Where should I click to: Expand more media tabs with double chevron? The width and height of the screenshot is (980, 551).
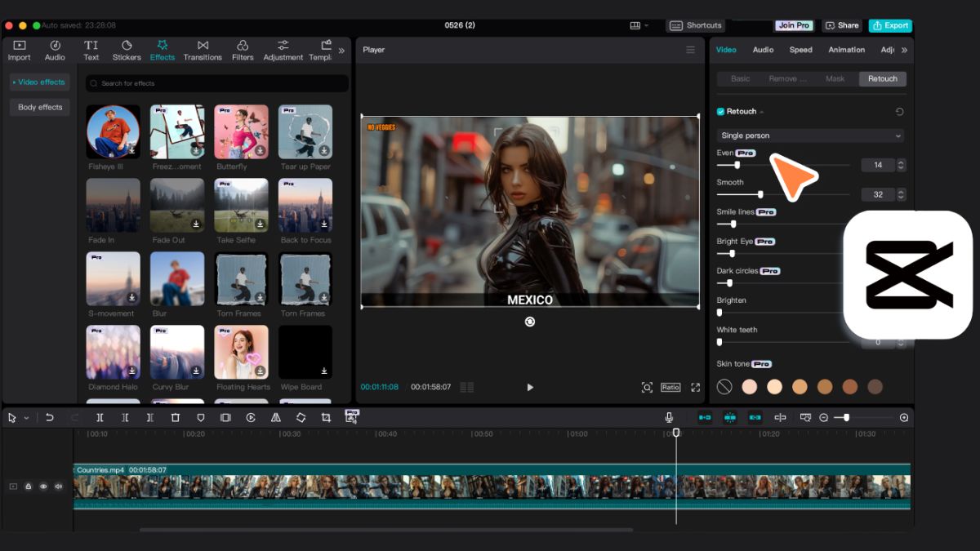(x=341, y=51)
